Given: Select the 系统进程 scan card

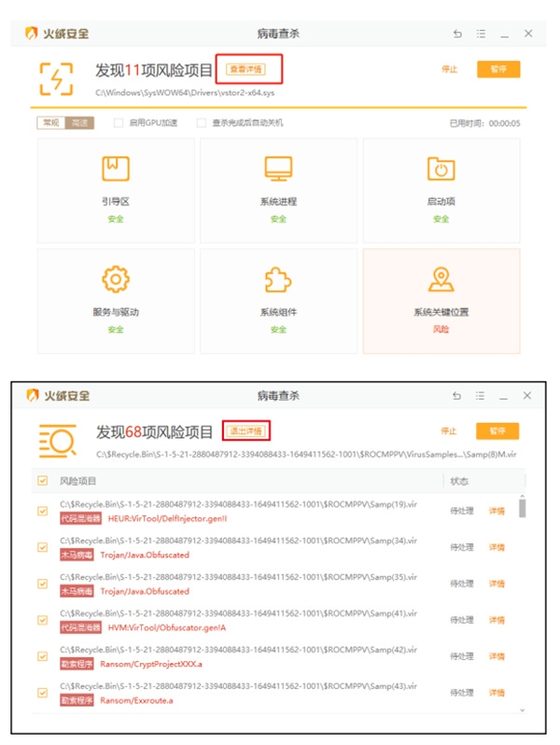Looking at the screenshot, I should (279, 190).
